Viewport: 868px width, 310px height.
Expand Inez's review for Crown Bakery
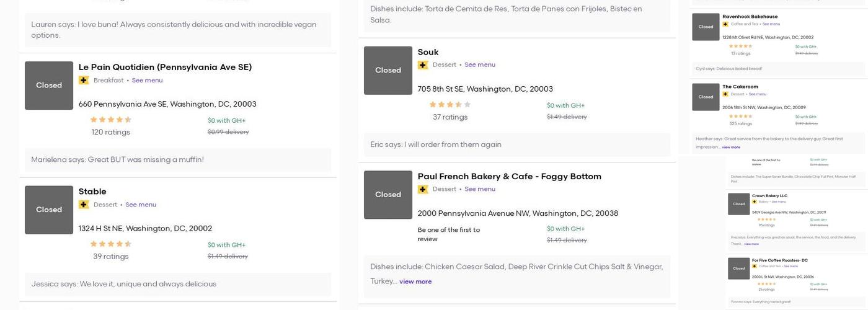(x=751, y=244)
